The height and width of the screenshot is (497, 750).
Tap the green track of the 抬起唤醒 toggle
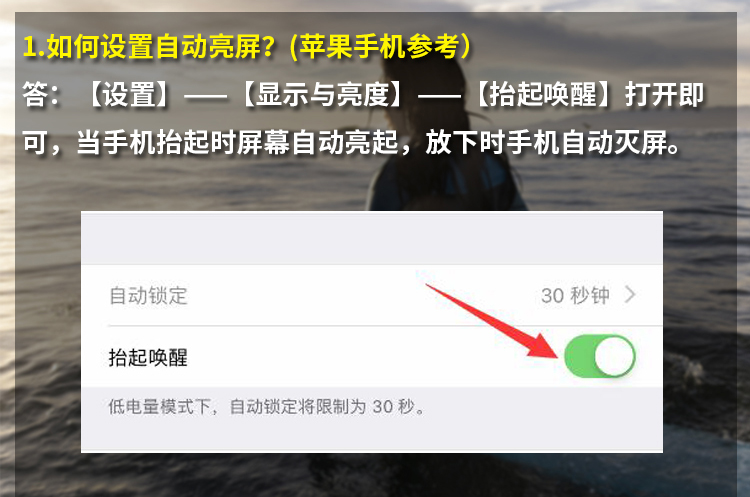click(579, 356)
